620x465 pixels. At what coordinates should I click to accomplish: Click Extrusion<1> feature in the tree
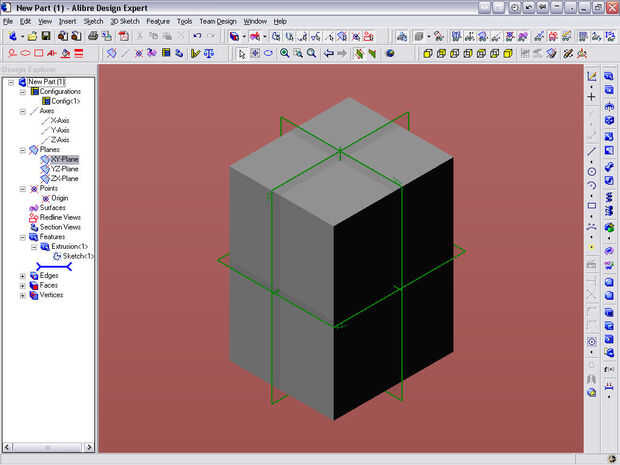(69, 247)
